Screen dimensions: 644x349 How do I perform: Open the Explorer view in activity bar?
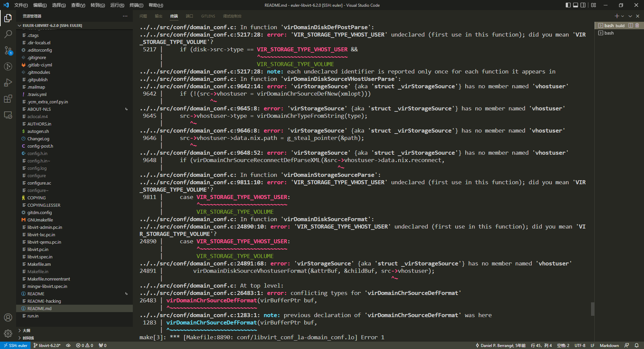pos(8,18)
